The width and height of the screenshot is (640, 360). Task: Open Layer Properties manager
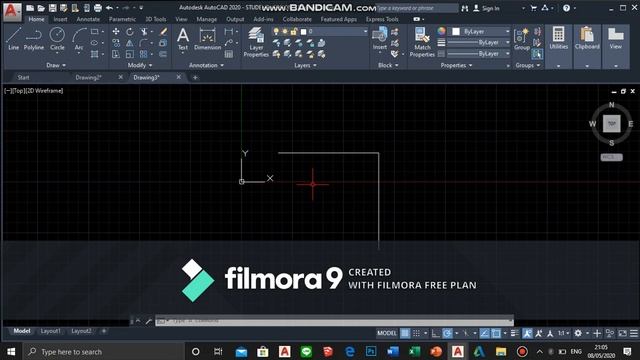point(256,42)
